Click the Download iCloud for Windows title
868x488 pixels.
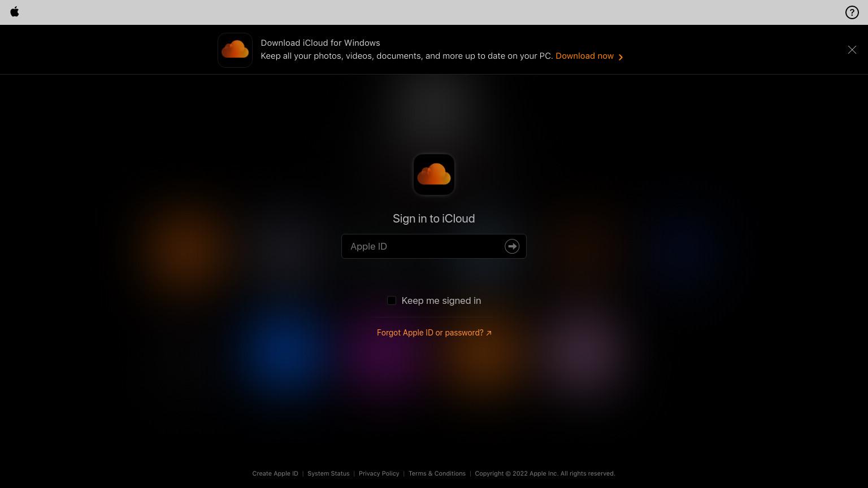coord(320,43)
